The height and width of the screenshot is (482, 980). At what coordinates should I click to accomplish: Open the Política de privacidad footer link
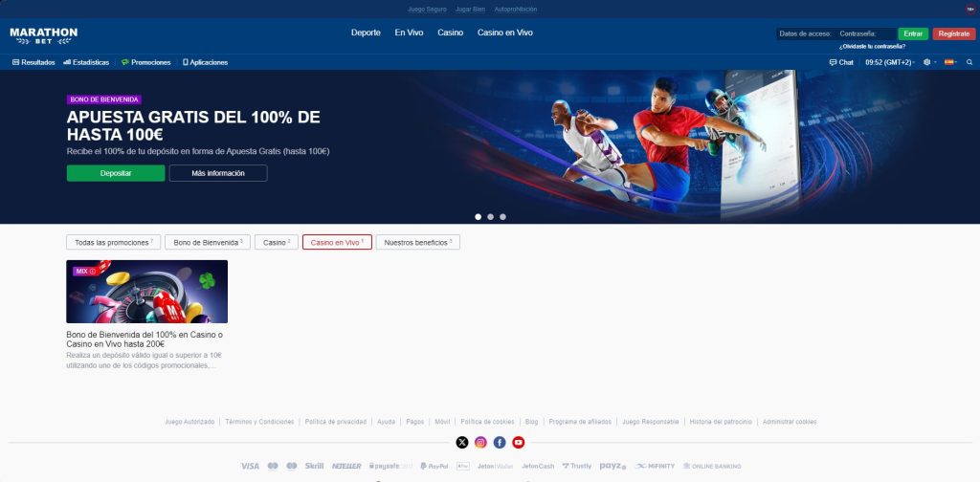[x=336, y=422]
